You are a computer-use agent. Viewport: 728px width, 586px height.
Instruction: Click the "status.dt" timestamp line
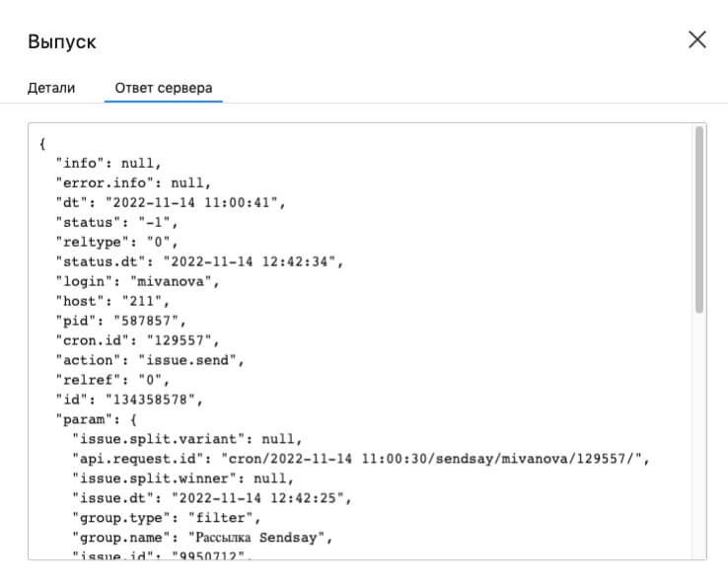tap(200, 261)
